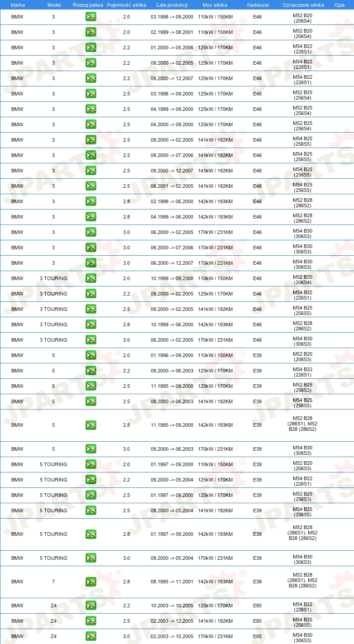Click the date 04.2000 -> 09.2000

172,124
